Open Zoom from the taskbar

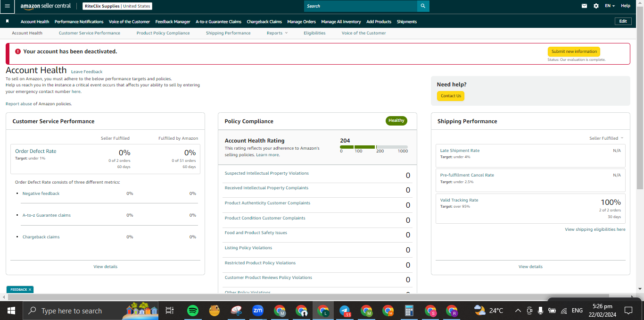[258, 311]
